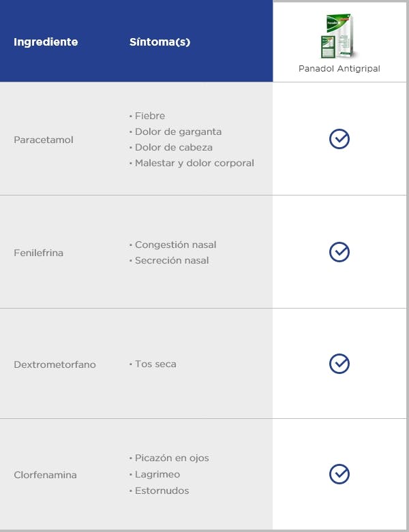Screen dimensions: 409x532
Task: Click the Panadol Antigripal product image
Action: pyautogui.click(x=338, y=36)
